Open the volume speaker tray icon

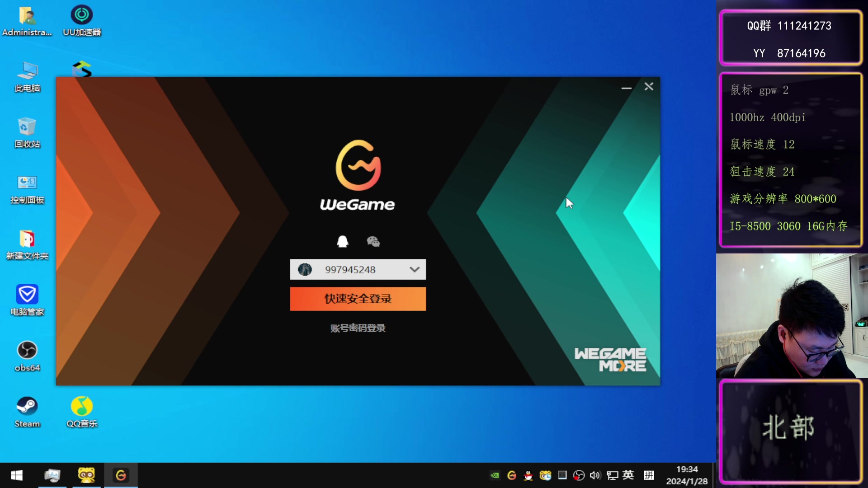[595, 475]
